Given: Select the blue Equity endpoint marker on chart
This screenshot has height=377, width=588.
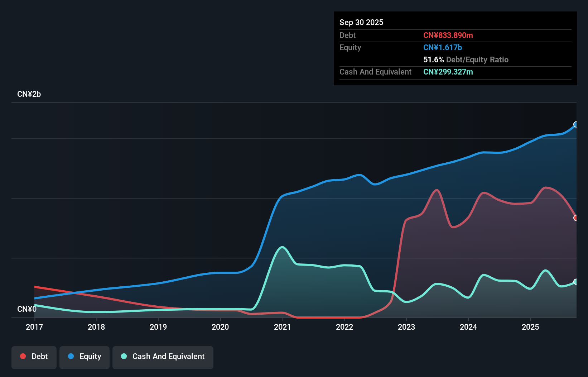Looking at the screenshot, I should coord(576,124).
